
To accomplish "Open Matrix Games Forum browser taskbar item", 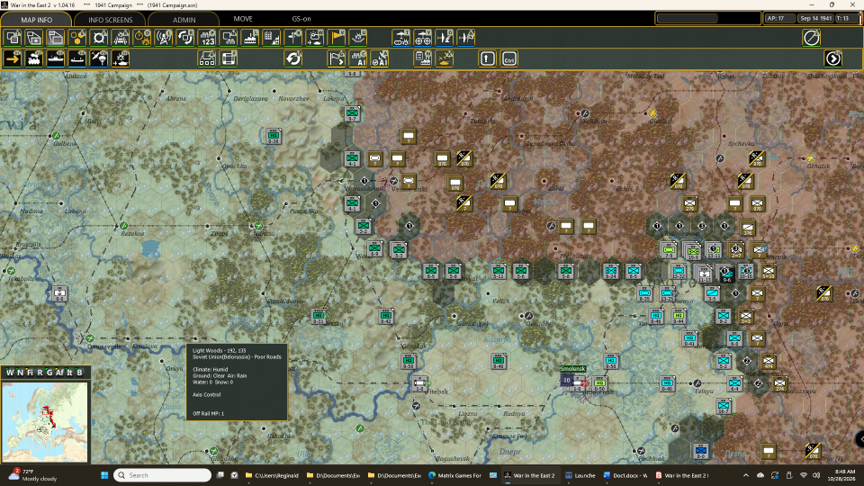I will point(455,475).
